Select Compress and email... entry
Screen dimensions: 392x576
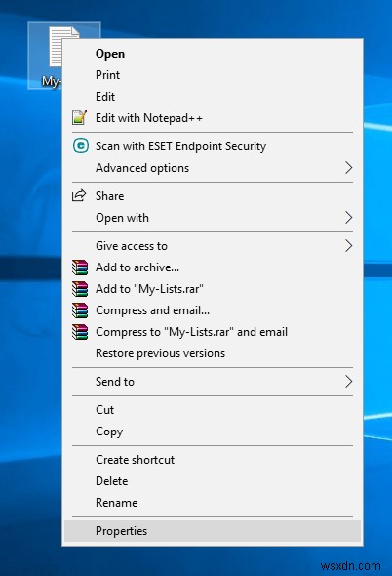(213, 310)
